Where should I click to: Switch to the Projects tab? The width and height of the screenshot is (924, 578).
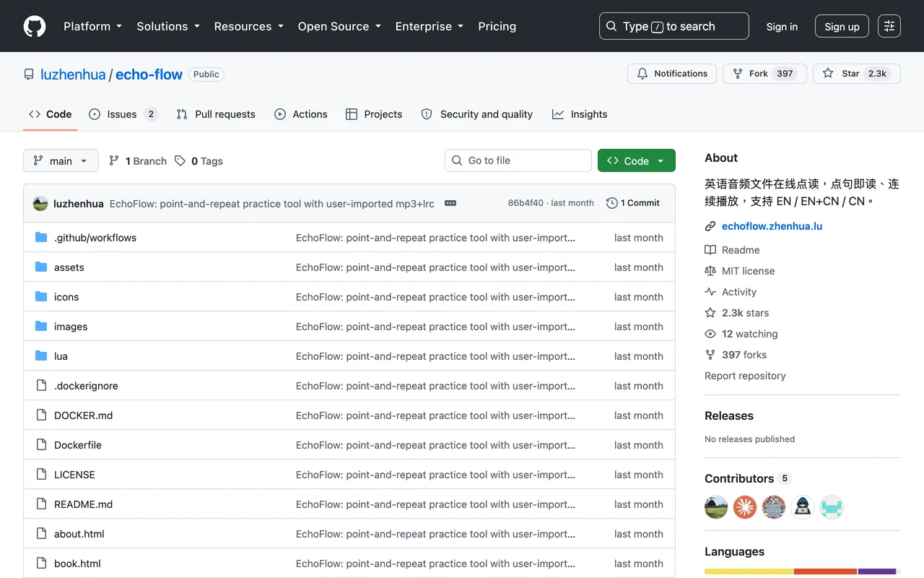coord(374,114)
